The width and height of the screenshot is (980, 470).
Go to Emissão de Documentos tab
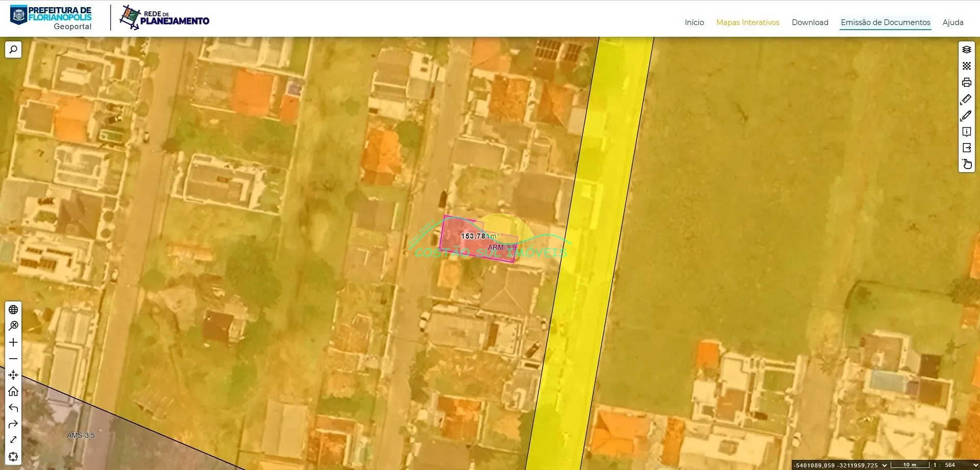885,22
